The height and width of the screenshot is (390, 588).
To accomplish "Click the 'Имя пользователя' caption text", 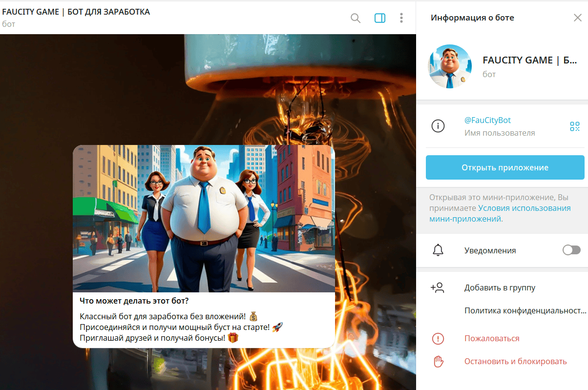I will tap(500, 133).
